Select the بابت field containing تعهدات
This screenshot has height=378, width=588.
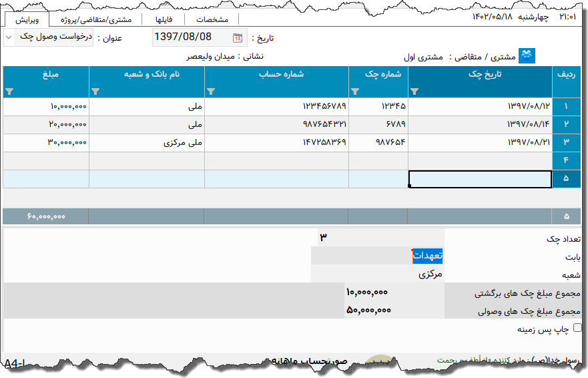[377, 255]
